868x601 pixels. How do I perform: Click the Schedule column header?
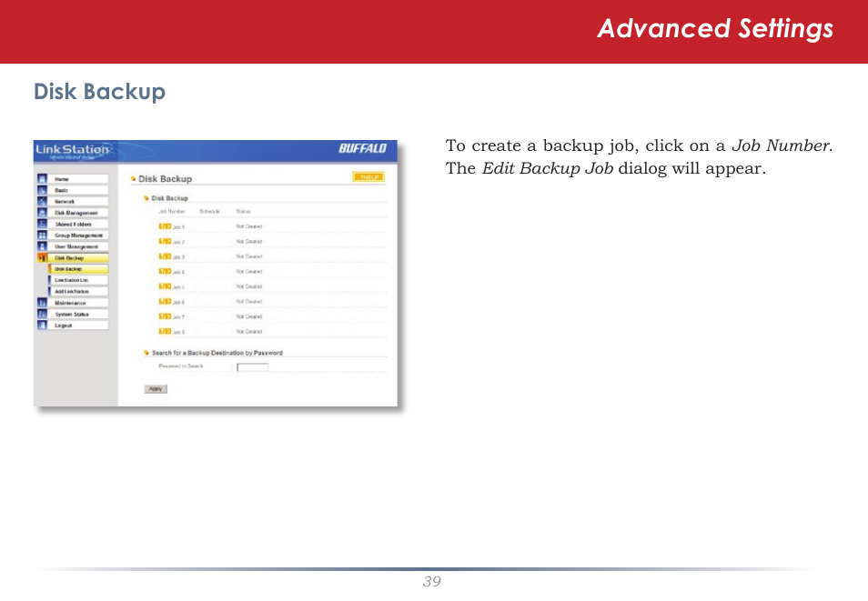(x=210, y=212)
